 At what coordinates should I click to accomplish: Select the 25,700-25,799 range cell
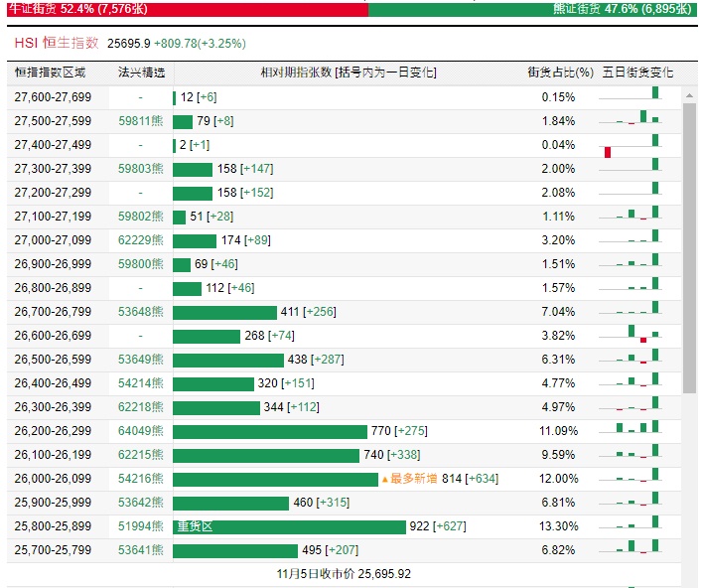(x=53, y=550)
